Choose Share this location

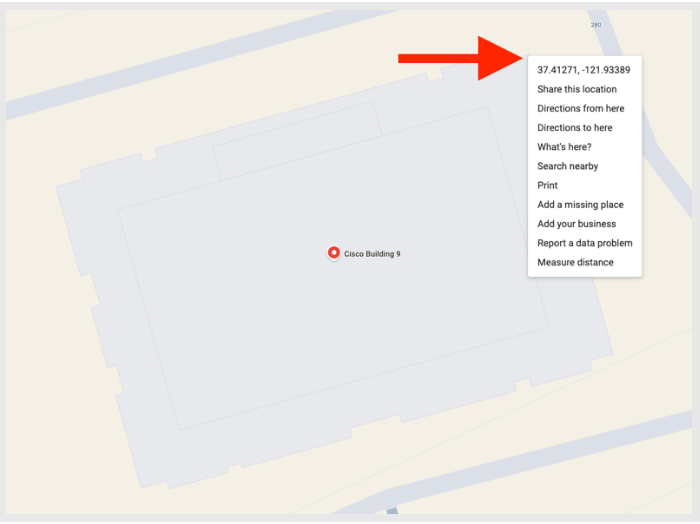(x=577, y=89)
